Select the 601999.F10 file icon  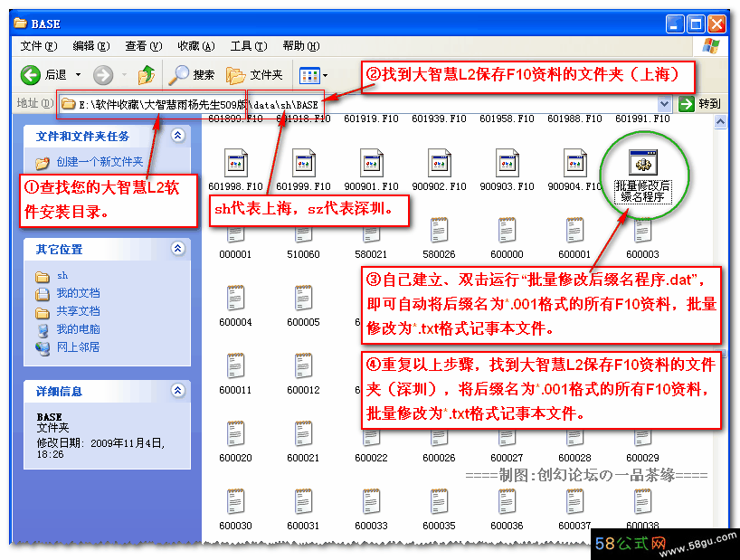tap(303, 163)
